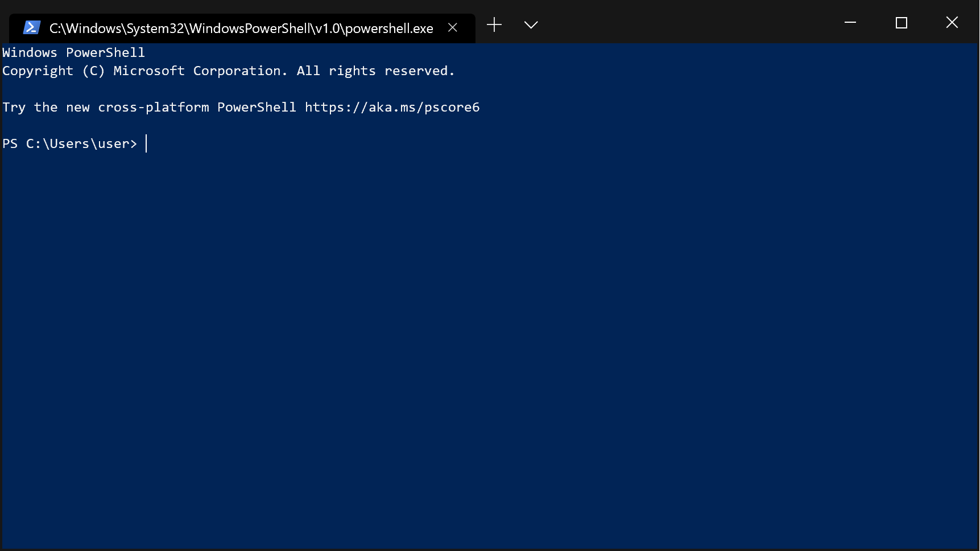Click the https://aka.ms/pscore6 URL
The image size is (980, 551).
[392, 107]
